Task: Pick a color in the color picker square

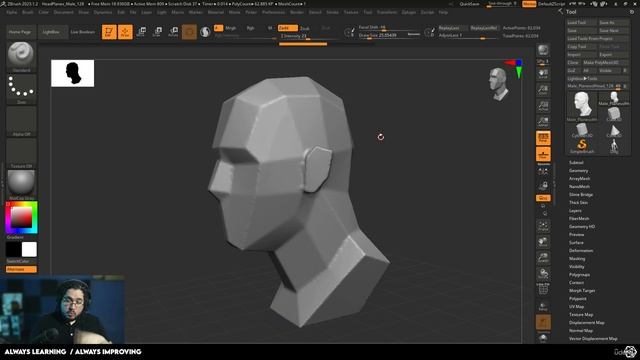Action: point(21,217)
